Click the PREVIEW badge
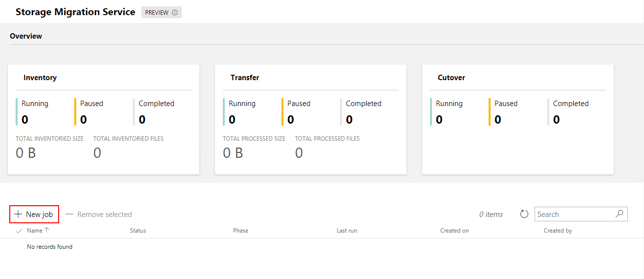644x279 pixels. click(x=156, y=13)
